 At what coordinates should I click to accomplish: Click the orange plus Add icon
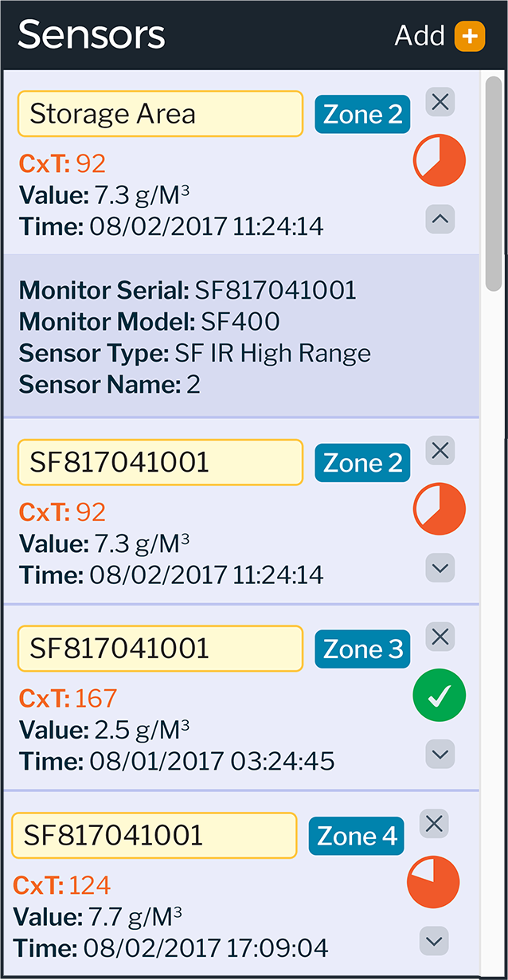[469, 36]
